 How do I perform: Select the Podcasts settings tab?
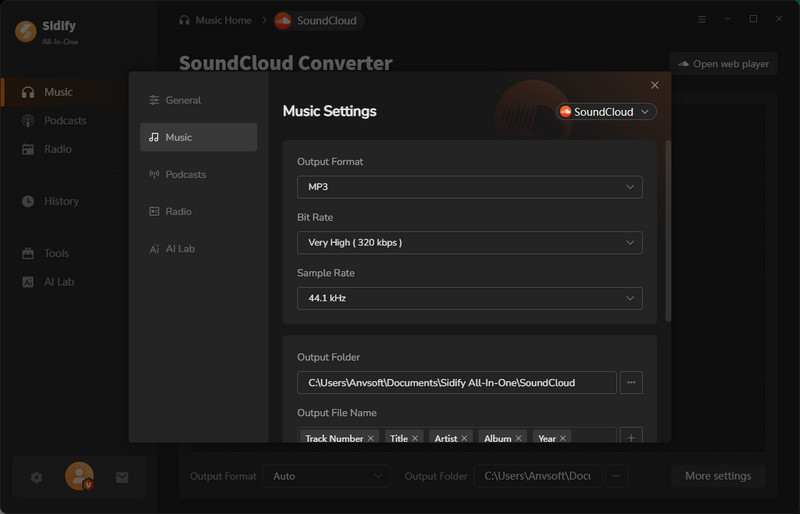pyautogui.click(x=198, y=174)
